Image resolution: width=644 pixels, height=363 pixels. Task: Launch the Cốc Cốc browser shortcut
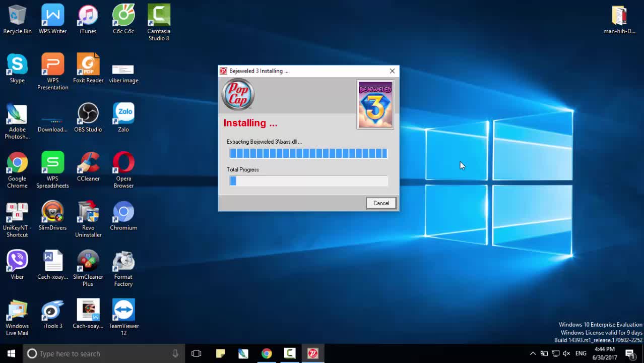123,20
